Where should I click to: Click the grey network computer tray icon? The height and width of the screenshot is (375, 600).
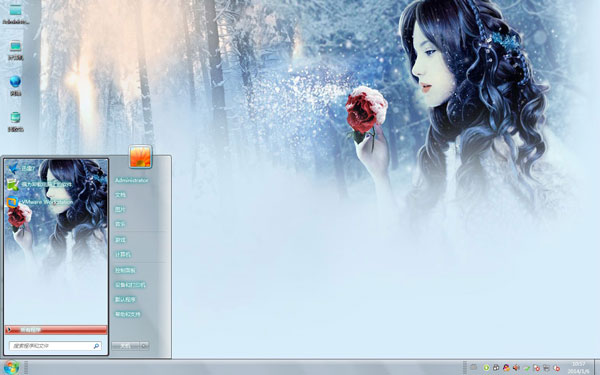tap(546, 368)
